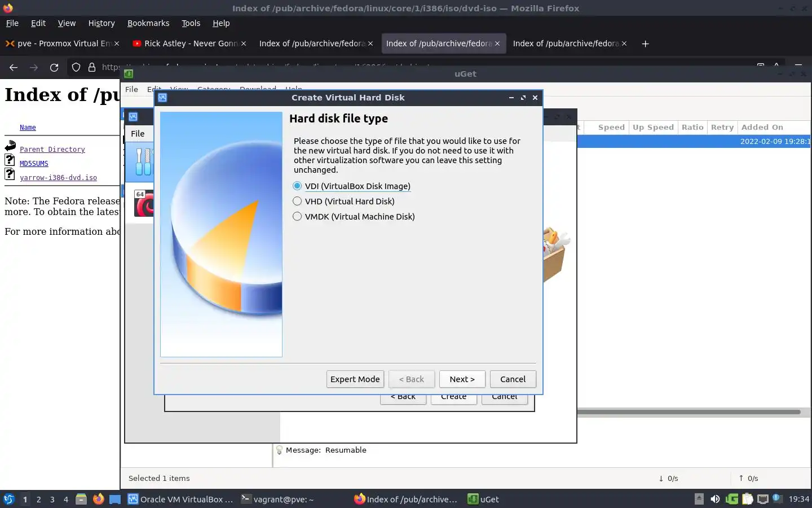This screenshot has width=812, height=508.
Task: Cancel the Create Virtual Hard Disk dialog
Action: (513, 379)
